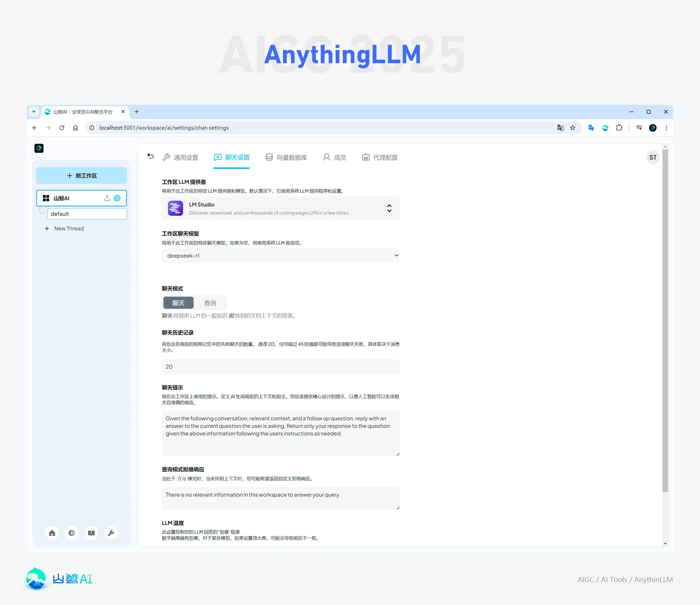Click the 聊天历史记录 heading
Viewport: 700px width, 605px height.
pyautogui.click(x=178, y=333)
